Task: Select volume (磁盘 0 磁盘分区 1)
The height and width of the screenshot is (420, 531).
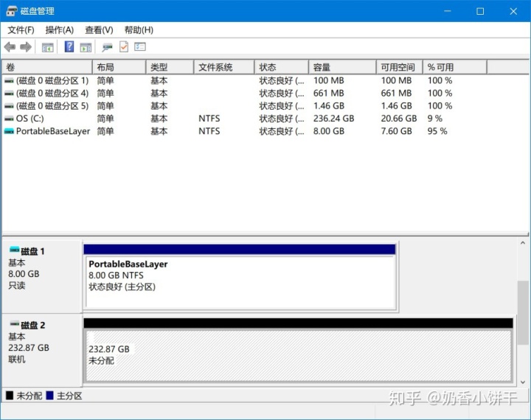Action: pyautogui.click(x=52, y=80)
